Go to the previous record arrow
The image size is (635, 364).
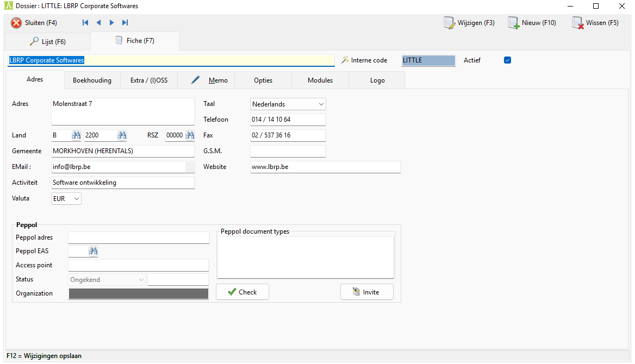pyautogui.click(x=98, y=23)
